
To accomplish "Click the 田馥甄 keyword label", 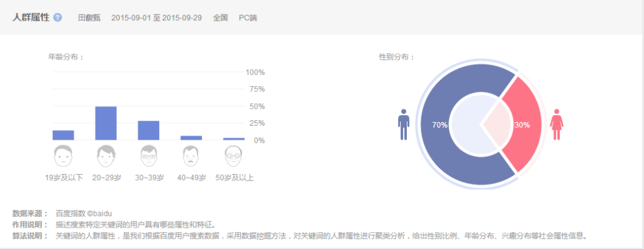I will click(x=89, y=18).
